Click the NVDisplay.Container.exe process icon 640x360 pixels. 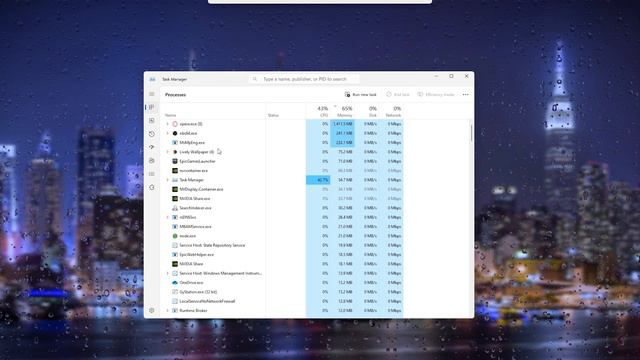pos(175,189)
